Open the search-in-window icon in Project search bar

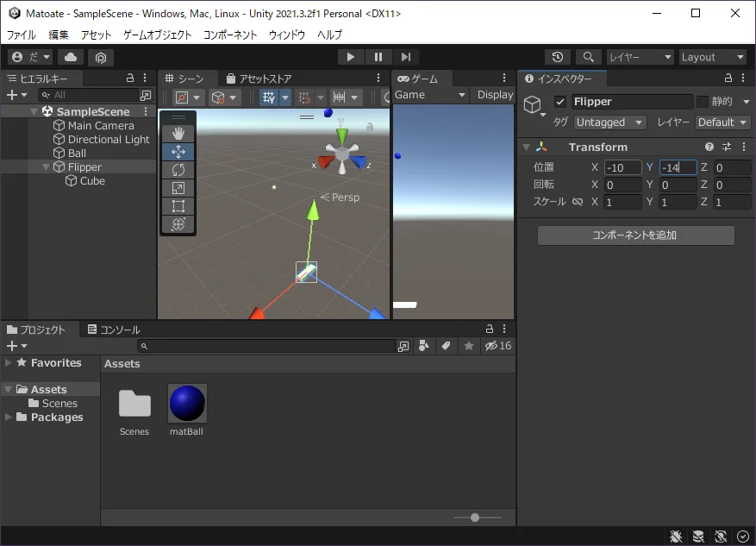403,346
